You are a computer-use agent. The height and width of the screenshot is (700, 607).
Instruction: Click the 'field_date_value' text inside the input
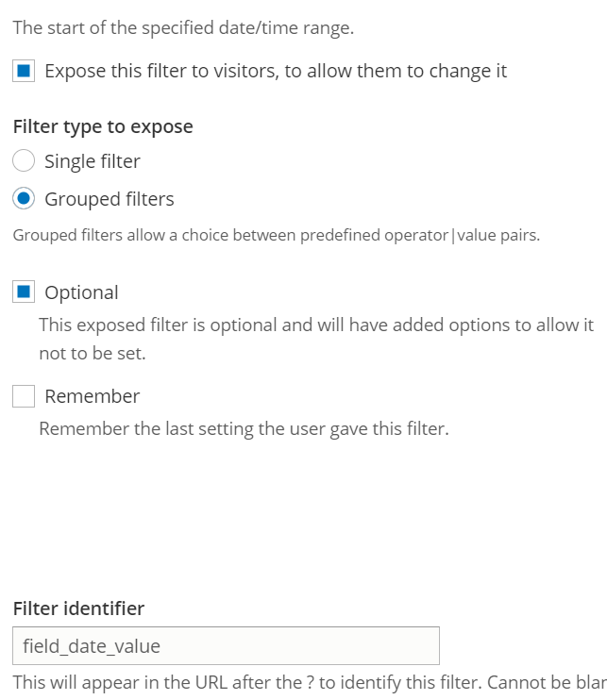click(x=91, y=646)
